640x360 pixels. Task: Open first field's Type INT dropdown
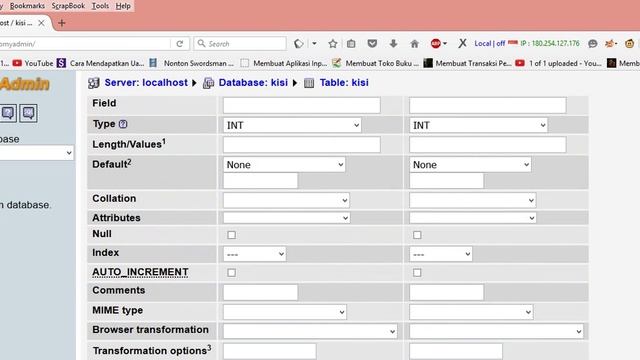[292, 125]
